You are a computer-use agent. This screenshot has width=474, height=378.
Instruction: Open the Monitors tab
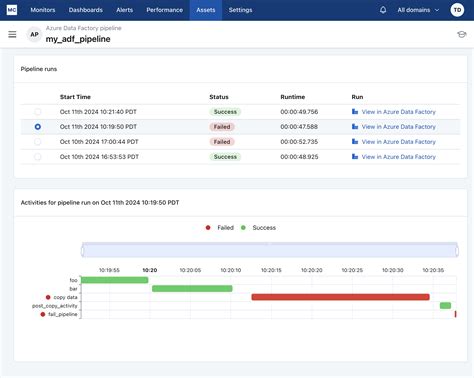[43, 10]
